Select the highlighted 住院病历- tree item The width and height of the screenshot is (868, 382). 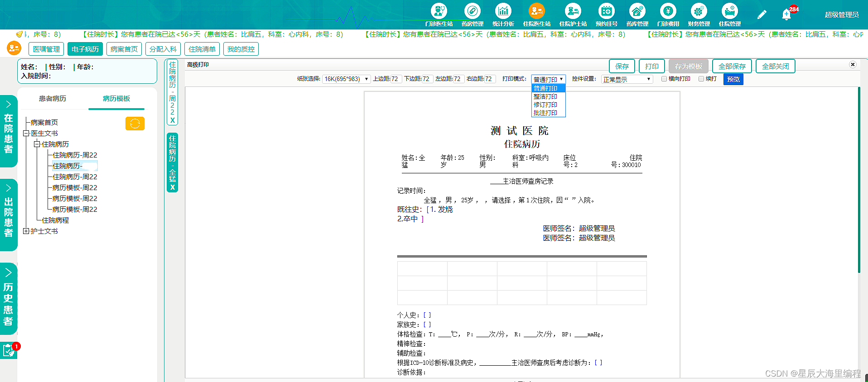(x=75, y=166)
